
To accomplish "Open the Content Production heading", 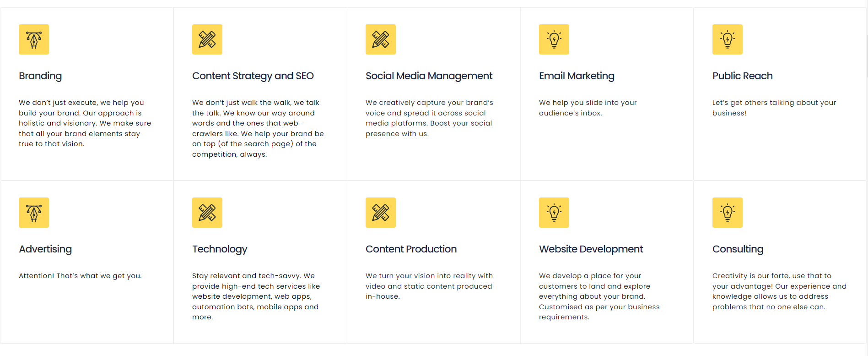I will (411, 249).
